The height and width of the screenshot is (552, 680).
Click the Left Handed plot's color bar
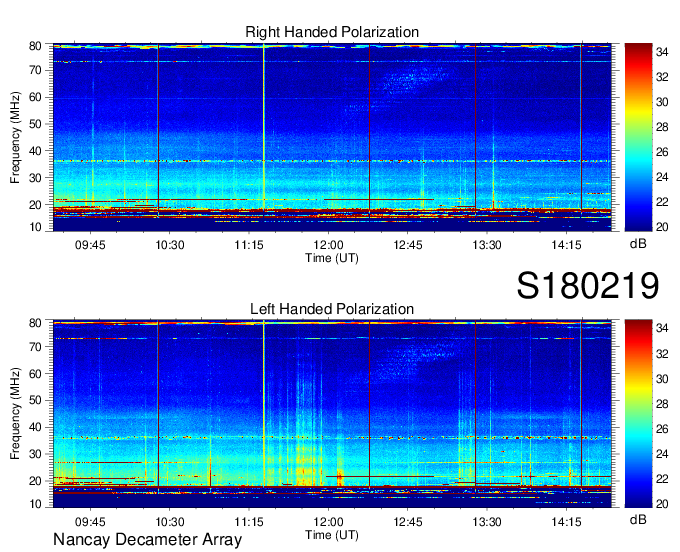pos(638,414)
